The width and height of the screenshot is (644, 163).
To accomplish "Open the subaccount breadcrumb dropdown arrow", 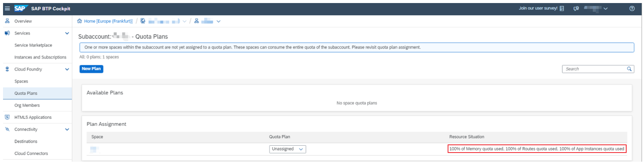I will (219, 21).
